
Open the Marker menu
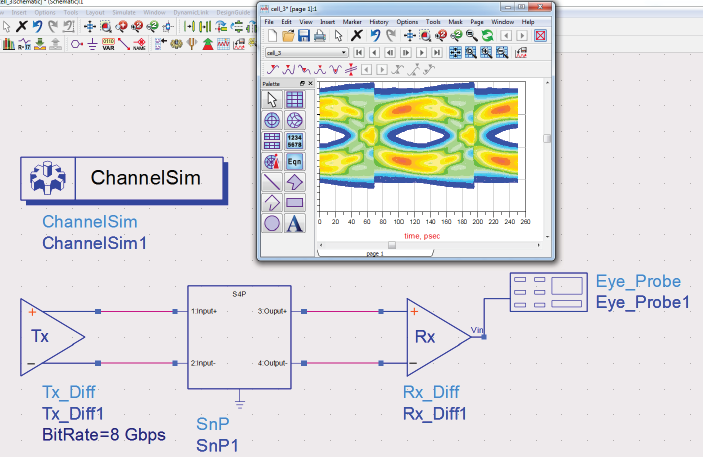click(352, 22)
